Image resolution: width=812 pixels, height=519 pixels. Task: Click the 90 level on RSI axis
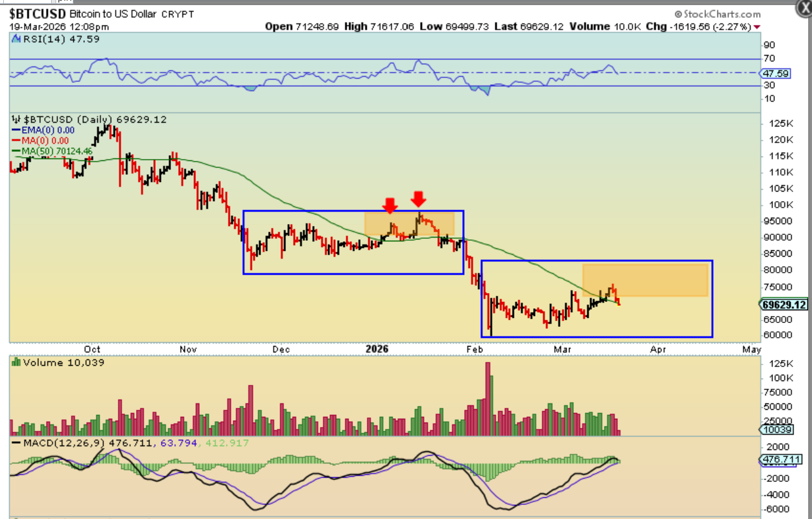click(769, 45)
